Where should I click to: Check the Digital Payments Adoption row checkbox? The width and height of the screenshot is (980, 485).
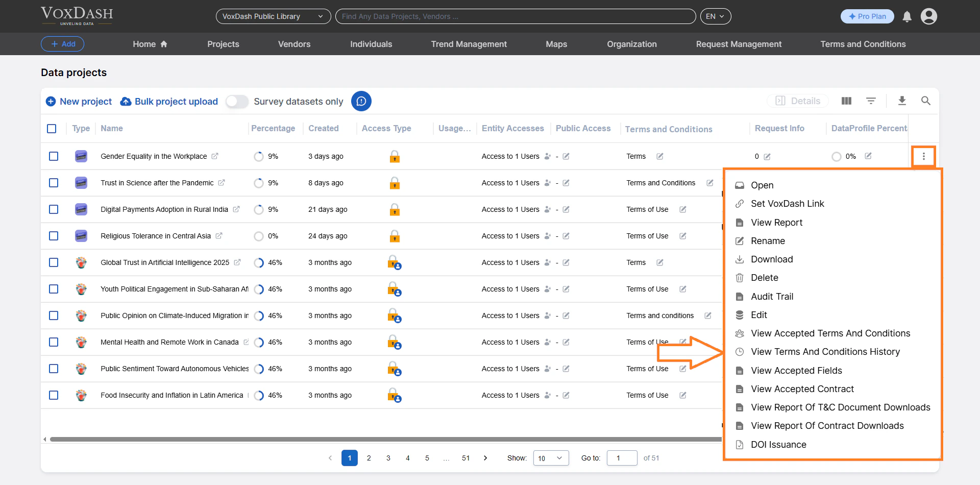click(54, 209)
